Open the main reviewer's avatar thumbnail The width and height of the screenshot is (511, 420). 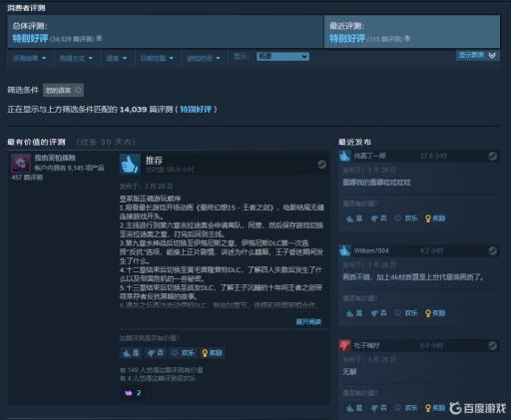click(x=20, y=163)
